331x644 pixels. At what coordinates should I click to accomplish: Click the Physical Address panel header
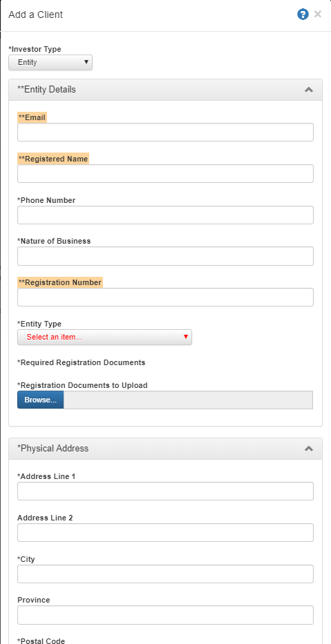point(165,449)
